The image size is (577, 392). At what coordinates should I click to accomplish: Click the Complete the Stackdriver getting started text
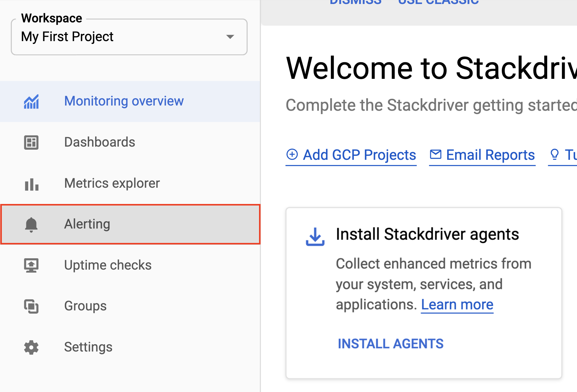click(x=431, y=105)
